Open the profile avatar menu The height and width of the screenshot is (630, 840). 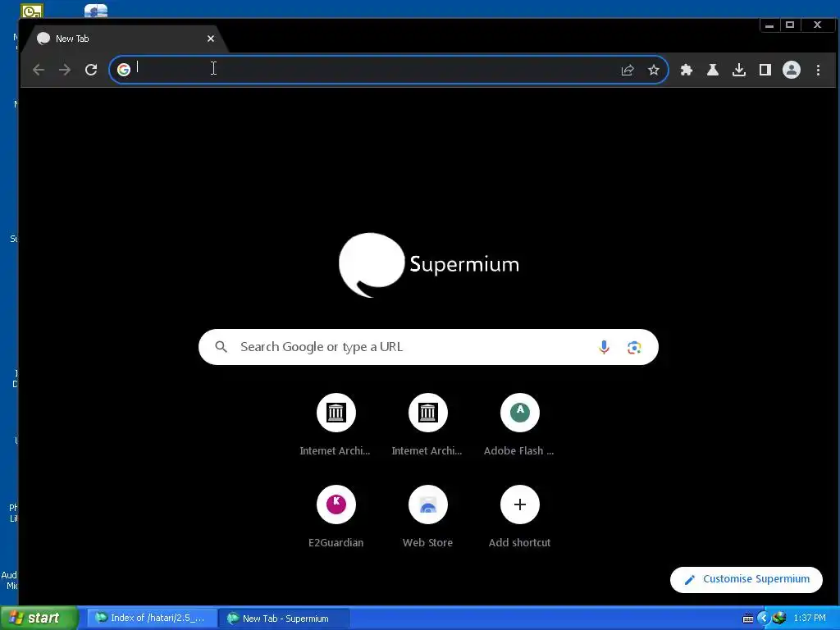point(792,70)
